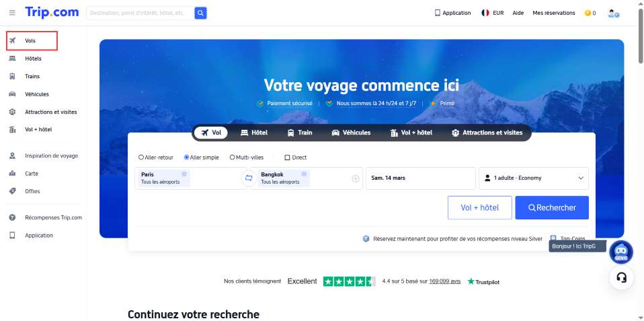Click the Primé award text
The height and width of the screenshot is (321, 644).
coord(447,104)
